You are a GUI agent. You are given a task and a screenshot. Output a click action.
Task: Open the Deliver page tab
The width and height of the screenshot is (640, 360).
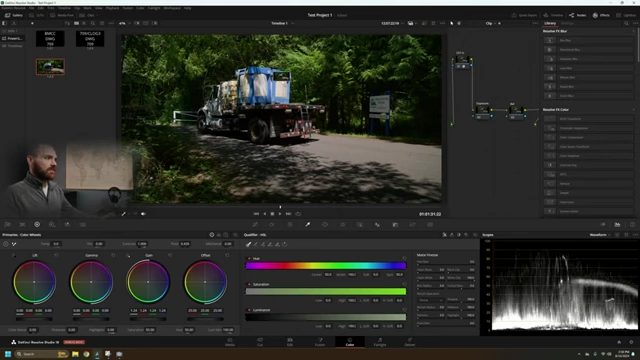(409, 342)
